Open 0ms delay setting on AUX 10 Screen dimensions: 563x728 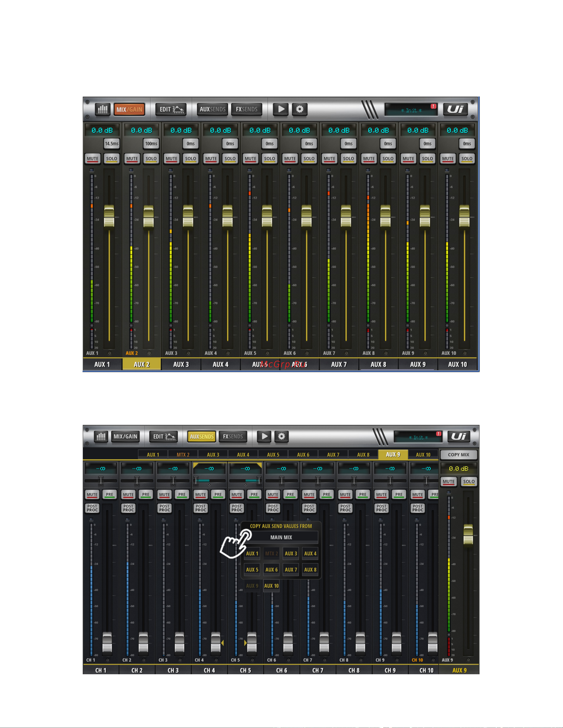click(467, 144)
